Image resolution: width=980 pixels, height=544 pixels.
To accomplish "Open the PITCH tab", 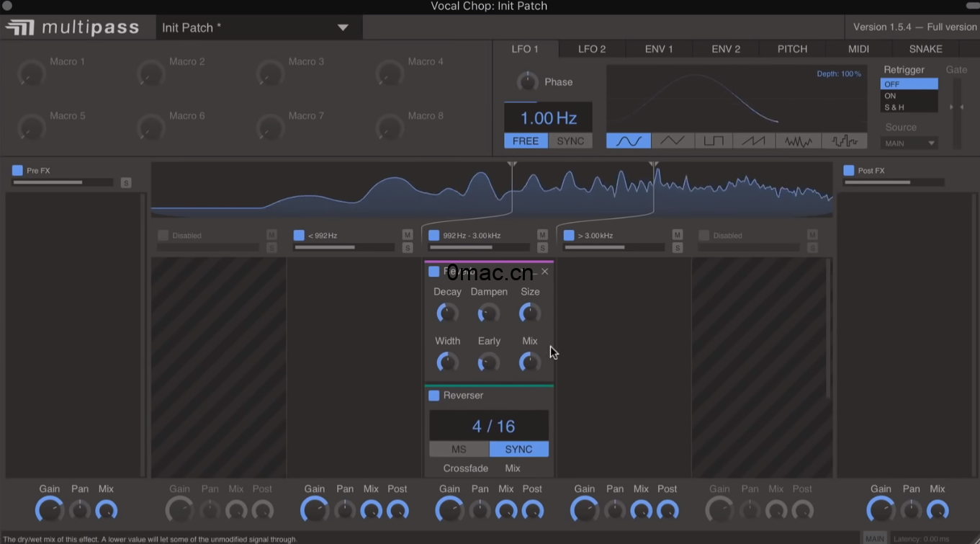I will click(x=792, y=49).
